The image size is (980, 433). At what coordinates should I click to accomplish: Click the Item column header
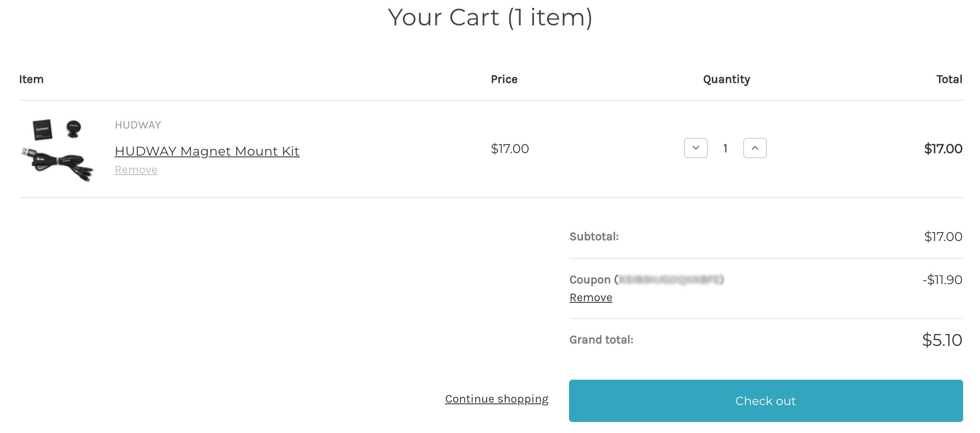[31, 79]
